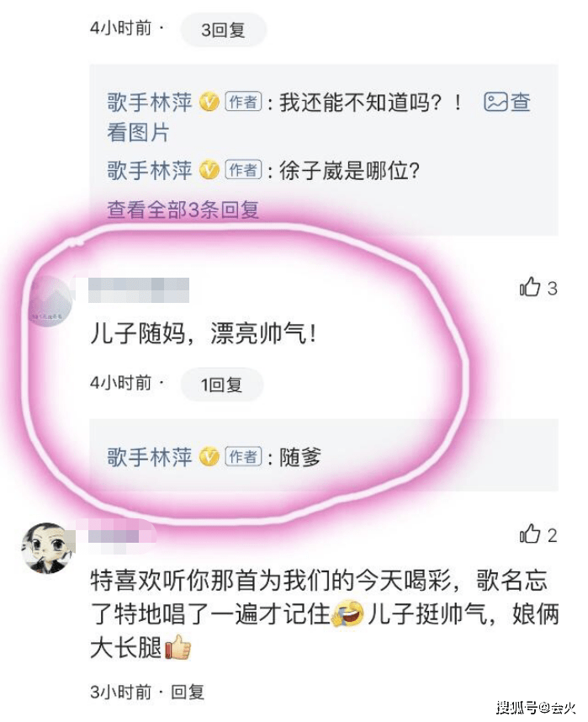The width and height of the screenshot is (588, 722).
Task: Reply to the 3小时前 comment via 回复
Action: tap(188, 692)
